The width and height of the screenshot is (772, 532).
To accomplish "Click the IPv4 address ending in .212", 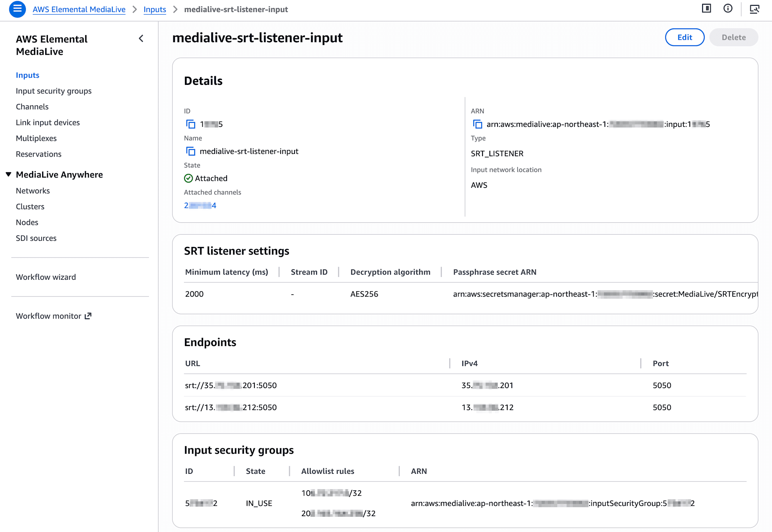I will [488, 407].
